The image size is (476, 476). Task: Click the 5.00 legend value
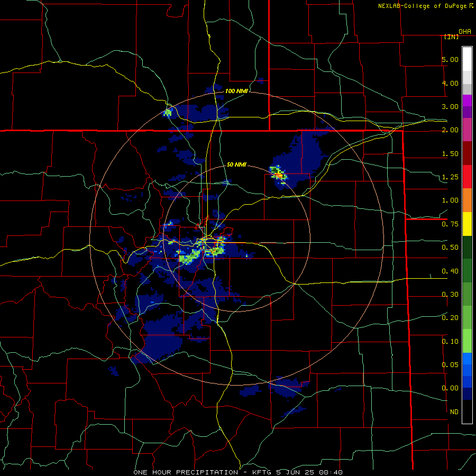pos(450,59)
